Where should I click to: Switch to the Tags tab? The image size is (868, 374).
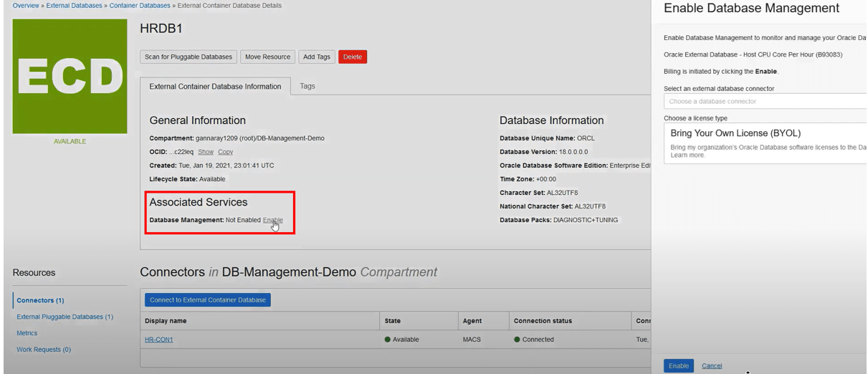(307, 86)
